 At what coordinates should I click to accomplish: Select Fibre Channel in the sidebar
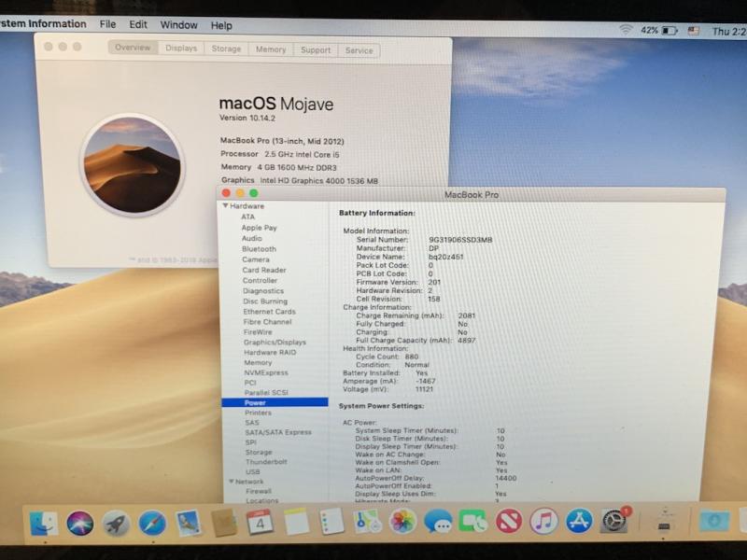(267, 322)
